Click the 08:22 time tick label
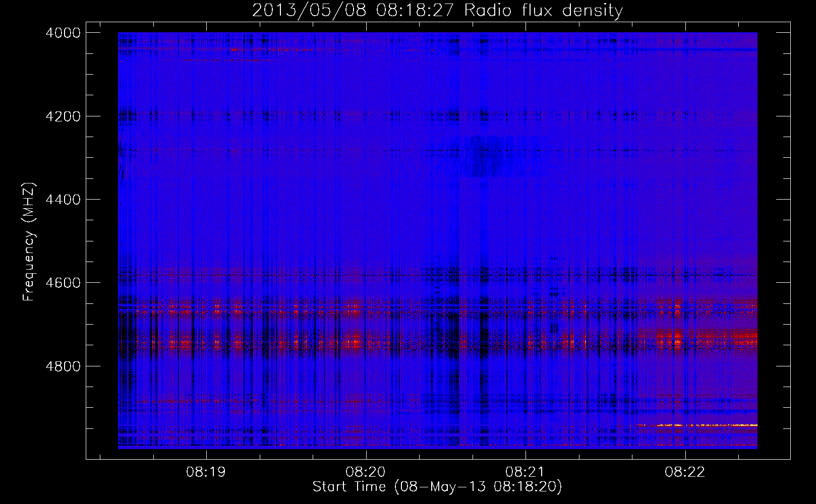 pos(685,472)
